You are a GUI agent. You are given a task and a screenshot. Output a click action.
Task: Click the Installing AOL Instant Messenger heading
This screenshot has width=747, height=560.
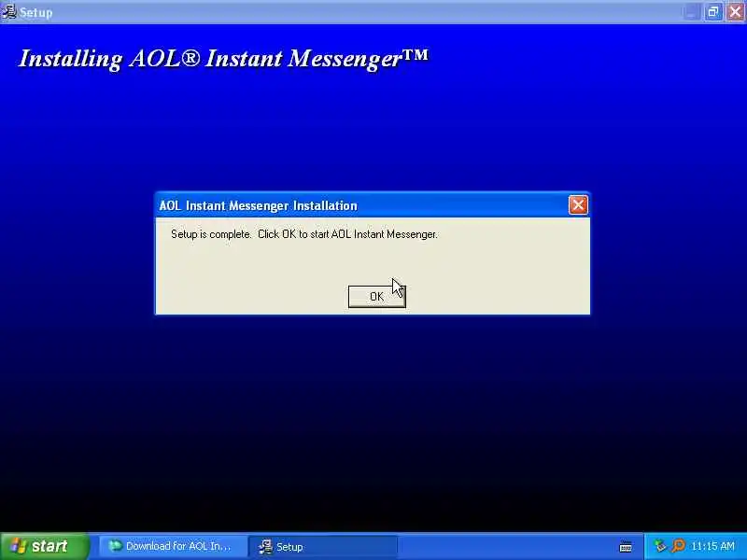[x=223, y=59]
